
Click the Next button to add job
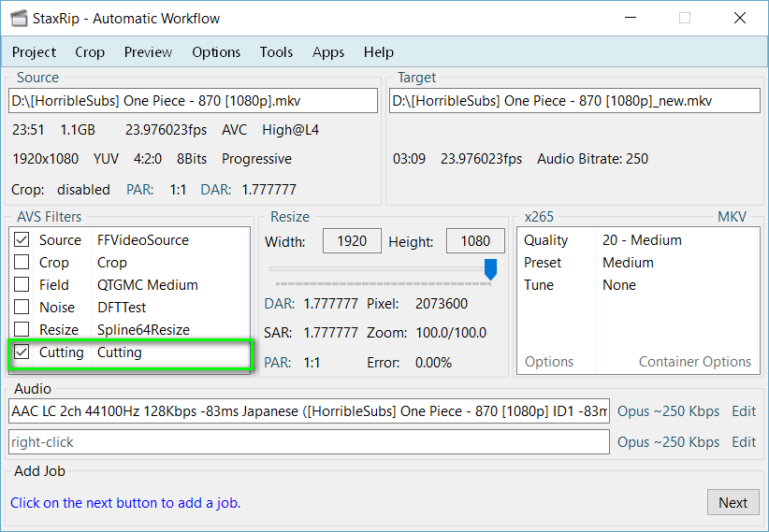[x=733, y=502]
